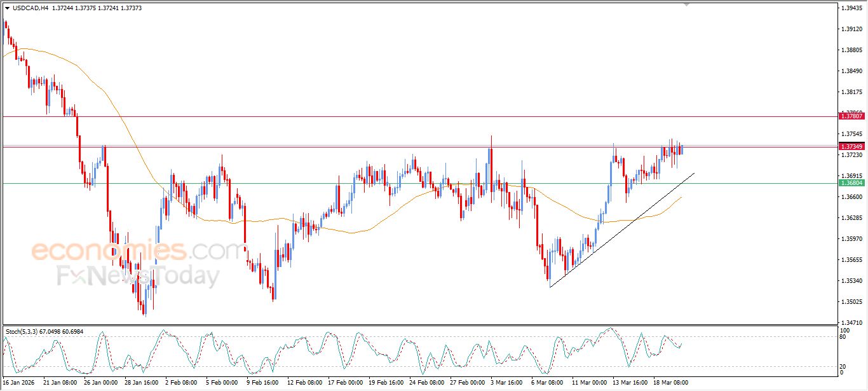868x391 pixels.
Task: Select the red 1.37807 price tag
Action: pos(851,116)
